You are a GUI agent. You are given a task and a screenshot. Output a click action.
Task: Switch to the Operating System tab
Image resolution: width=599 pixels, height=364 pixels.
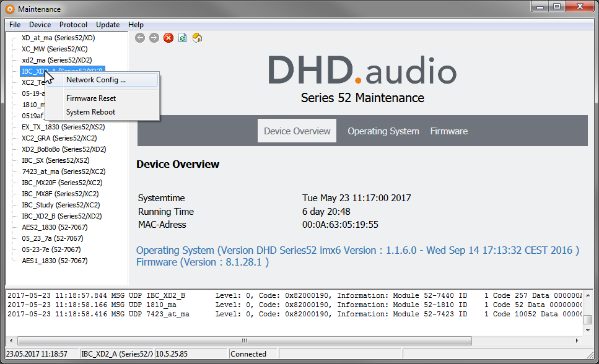[x=383, y=131]
